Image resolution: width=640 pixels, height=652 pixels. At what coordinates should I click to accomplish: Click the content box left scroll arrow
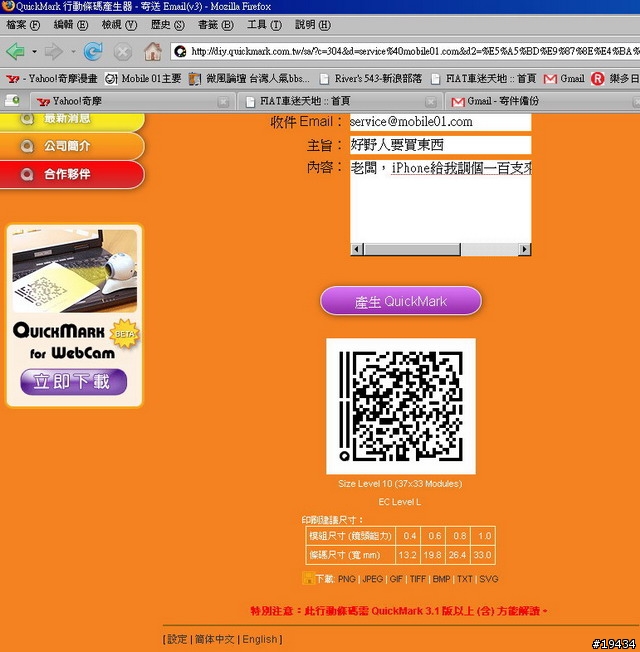356,249
